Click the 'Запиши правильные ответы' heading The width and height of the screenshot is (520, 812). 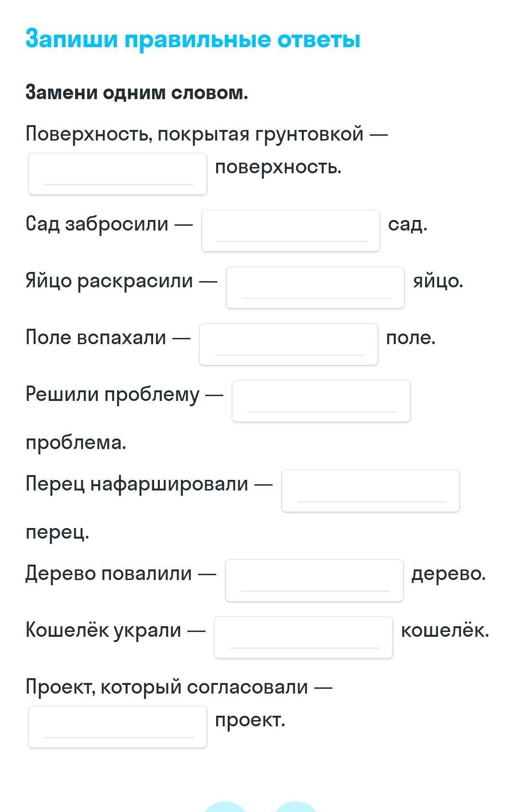[193, 39]
